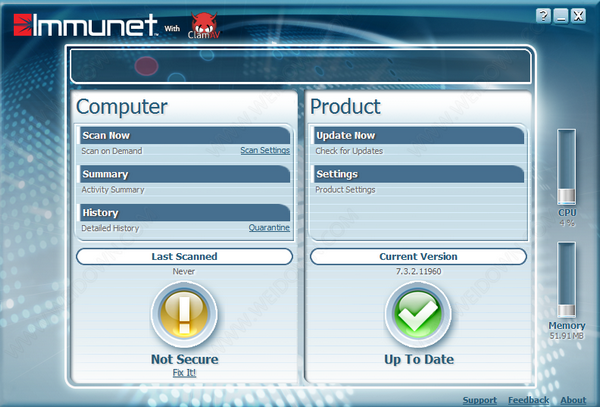Open product Settings
Screen dimensions: 600x407
pos(418,174)
